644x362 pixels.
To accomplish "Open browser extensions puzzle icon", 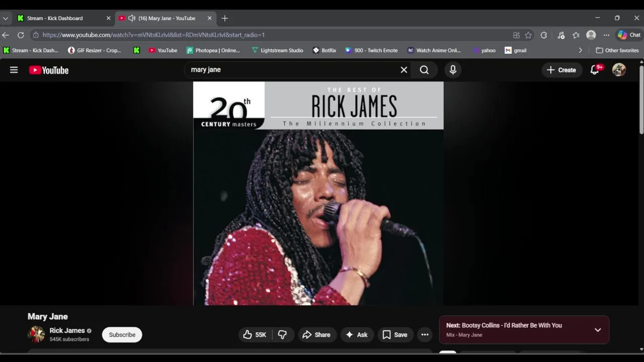I will pos(544,35).
